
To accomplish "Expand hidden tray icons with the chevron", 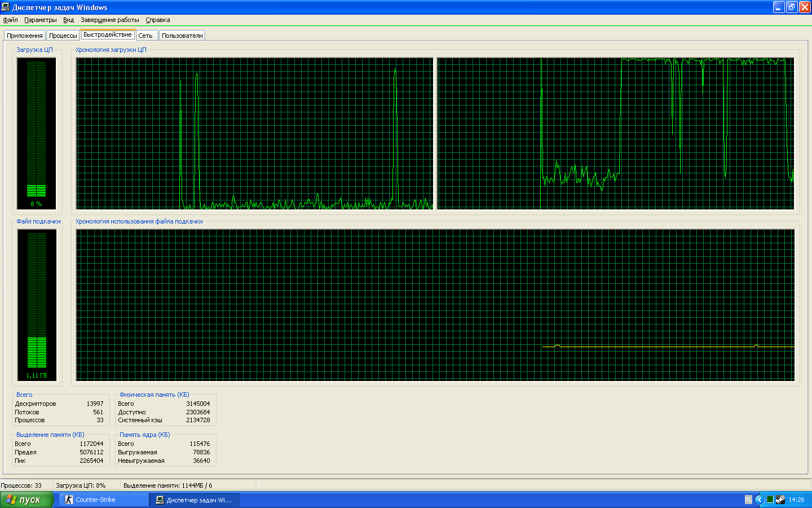I will point(759,500).
